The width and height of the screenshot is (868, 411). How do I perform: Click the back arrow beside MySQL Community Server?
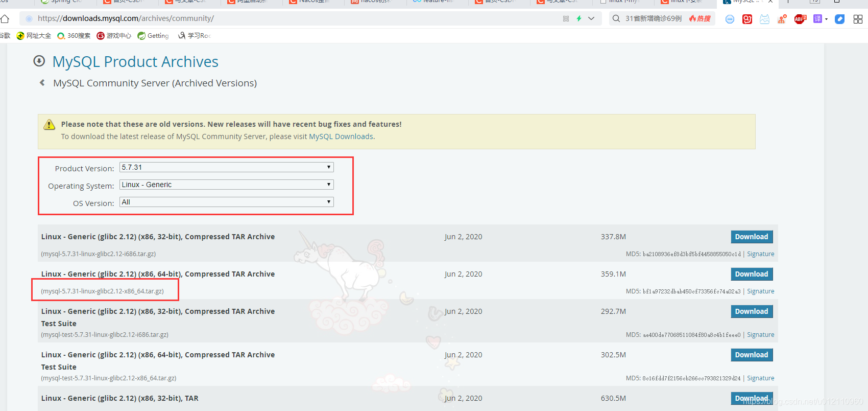42,82
